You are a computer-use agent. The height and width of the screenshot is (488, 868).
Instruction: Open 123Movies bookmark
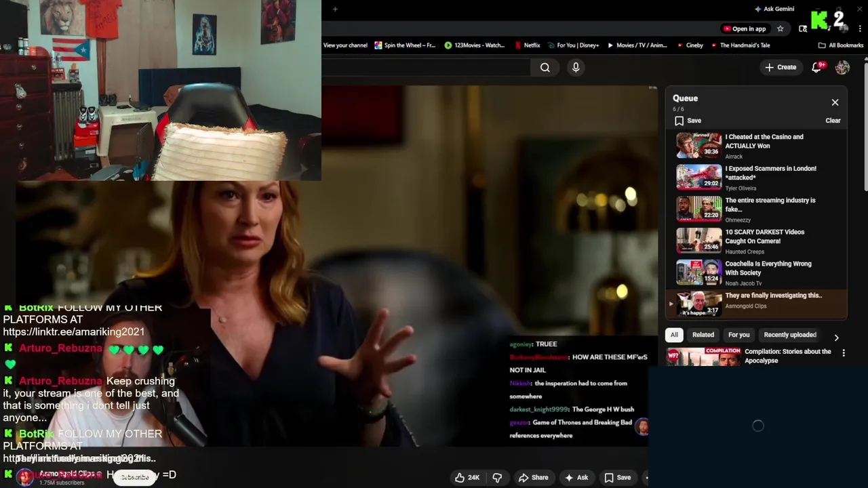[475, 45]
